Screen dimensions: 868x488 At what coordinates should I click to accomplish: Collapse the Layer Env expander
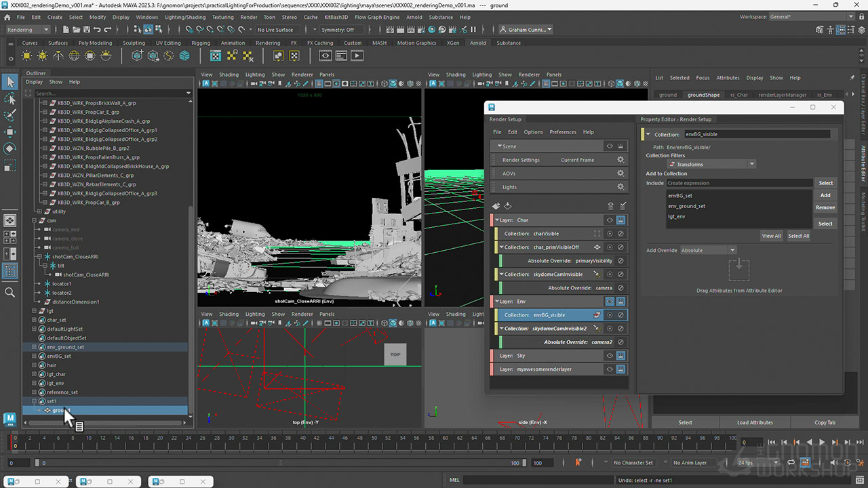pos(496,302)
